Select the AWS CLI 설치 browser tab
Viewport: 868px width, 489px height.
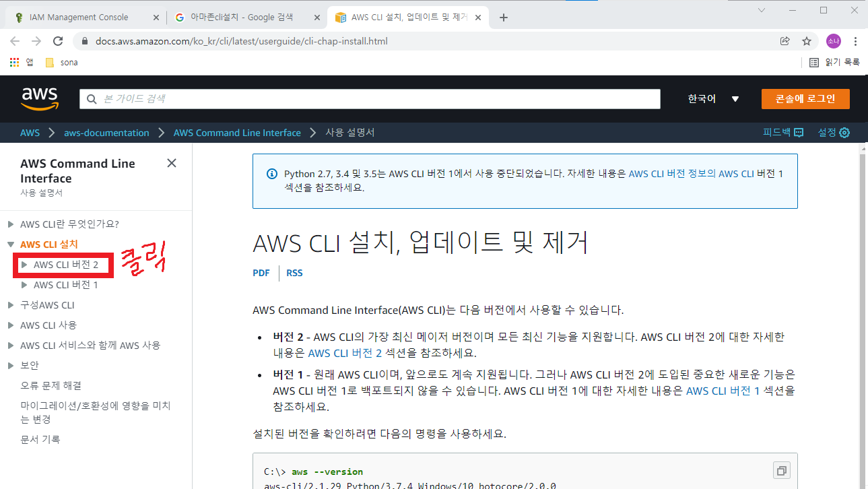(409, 18)
